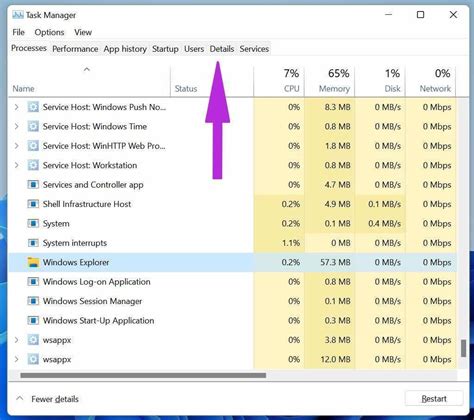Click the Service Host: Workstation gear icon
Viewport: 474px width, 420px height.
click(33, 165)
